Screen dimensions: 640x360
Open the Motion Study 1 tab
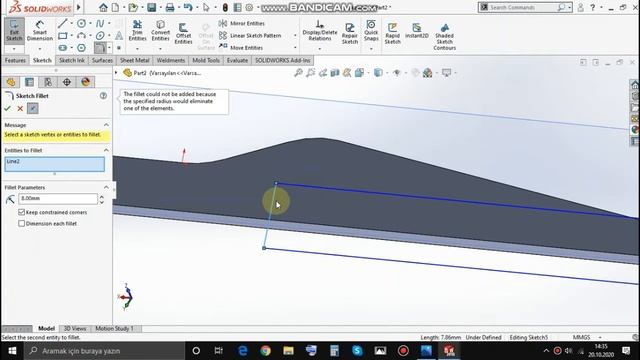[x=114, y=329]
